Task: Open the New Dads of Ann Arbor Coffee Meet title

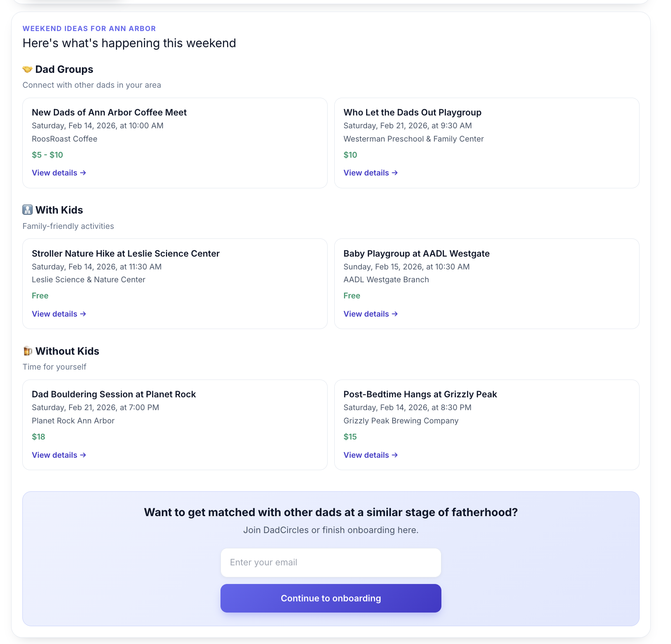Action: (x=109, y=112)
